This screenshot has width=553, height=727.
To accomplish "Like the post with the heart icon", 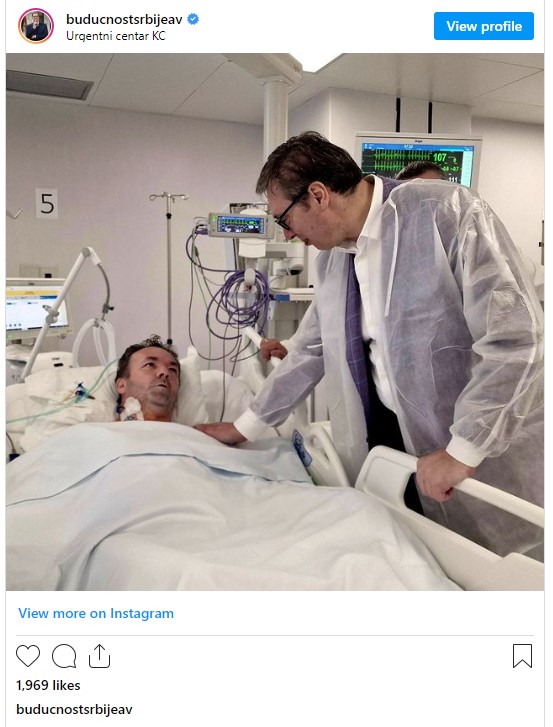I will [x=28, y=656].
